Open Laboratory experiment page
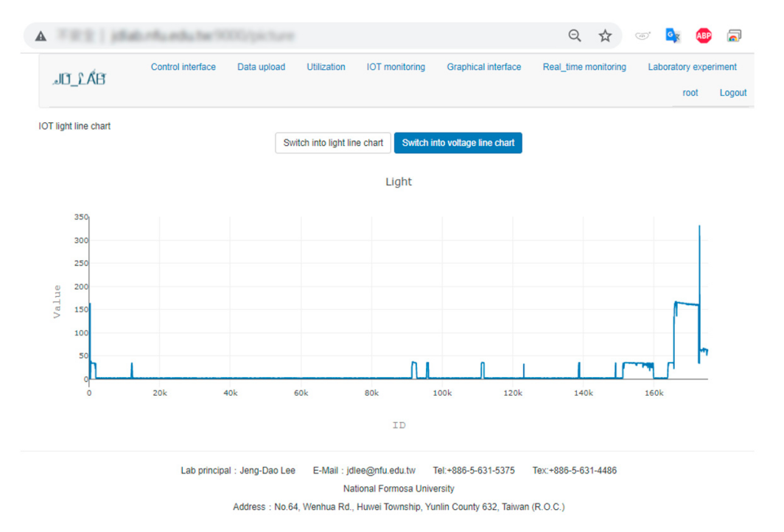 click(x=692, y=67)
